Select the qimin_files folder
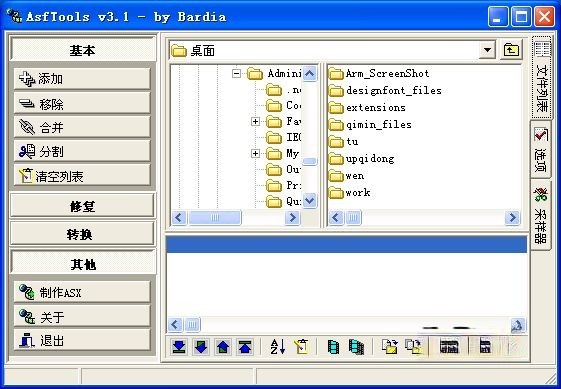Screen dimensions: 561x389 pos(370,125)
